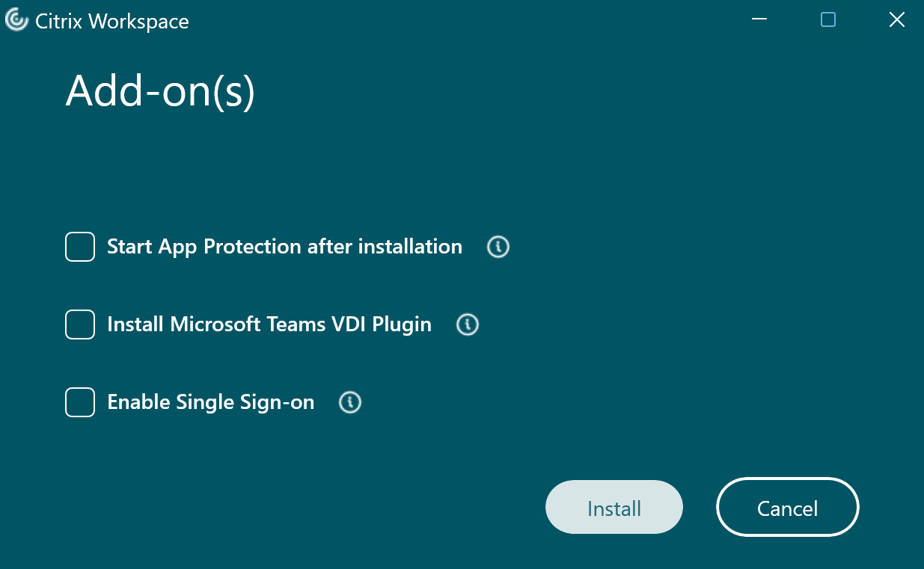The height and width of the screenshot is (569, 924).
Task: Click the Add-on(s) heading
Action: [159, 91]
